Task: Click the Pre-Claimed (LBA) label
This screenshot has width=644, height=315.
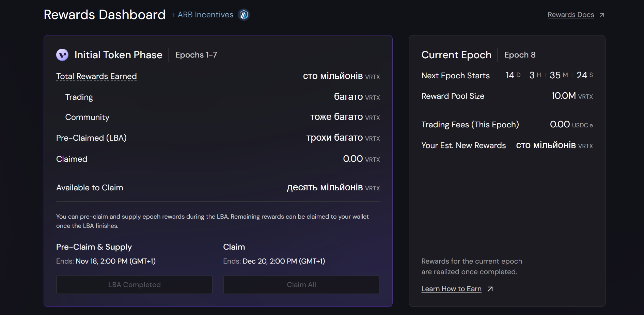Action: click(x=91, y=138)
